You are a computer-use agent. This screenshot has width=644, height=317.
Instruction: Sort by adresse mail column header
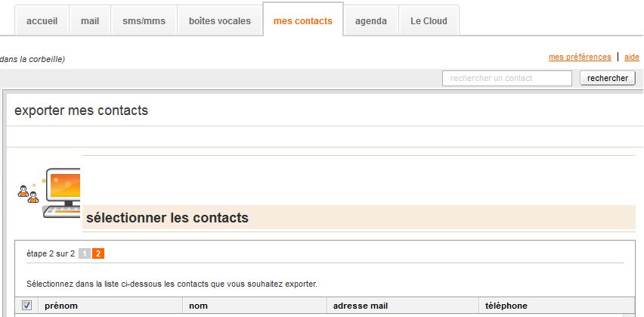tap(361, 306)
